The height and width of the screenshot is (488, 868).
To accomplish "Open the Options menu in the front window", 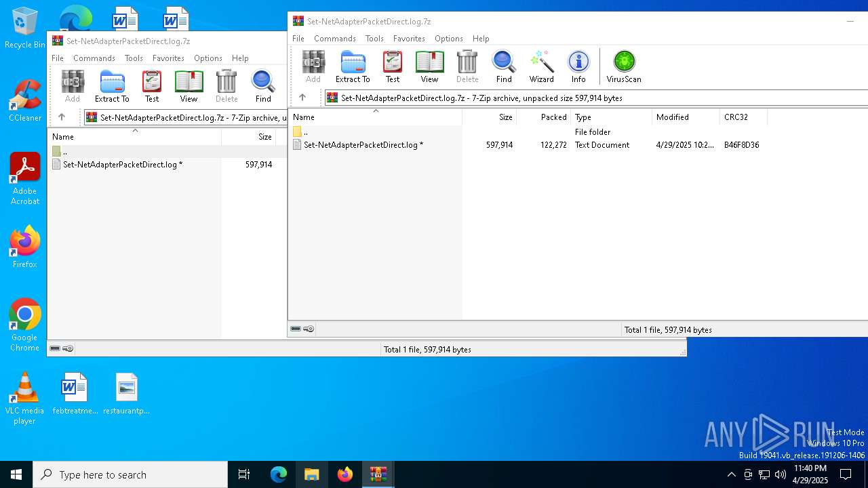I will tap(449, 39).
